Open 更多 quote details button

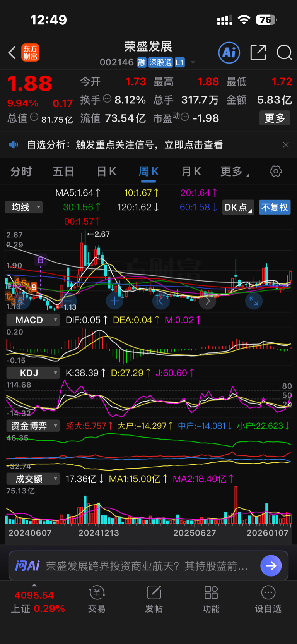click(x=275, y=118)
